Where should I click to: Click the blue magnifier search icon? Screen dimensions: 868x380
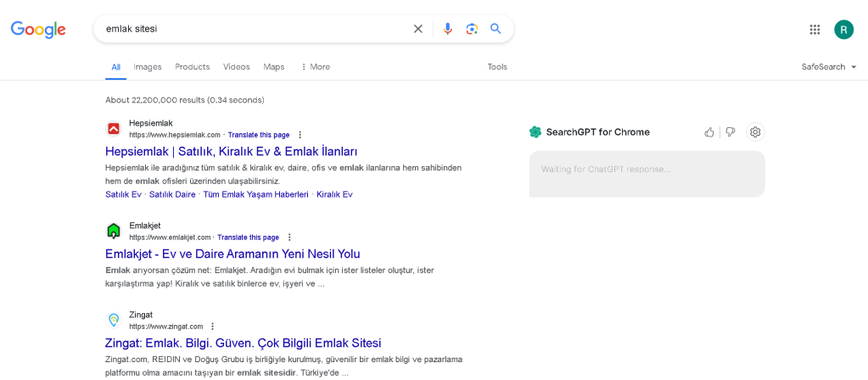[496, 29]
